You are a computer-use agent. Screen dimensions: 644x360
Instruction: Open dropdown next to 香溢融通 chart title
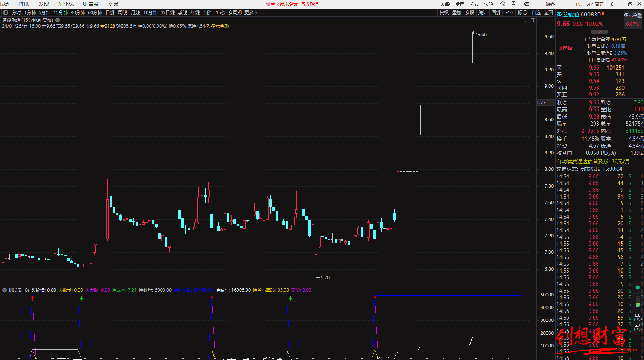pos(58,20)
